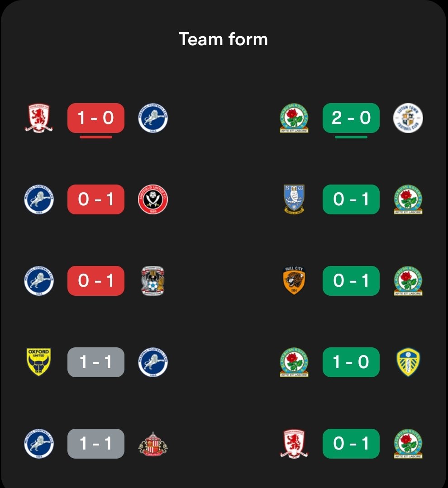Viewport: 448px width, 488px height.
Task: Select the red 0-1 score against Coventry
Action: point(96,281)
